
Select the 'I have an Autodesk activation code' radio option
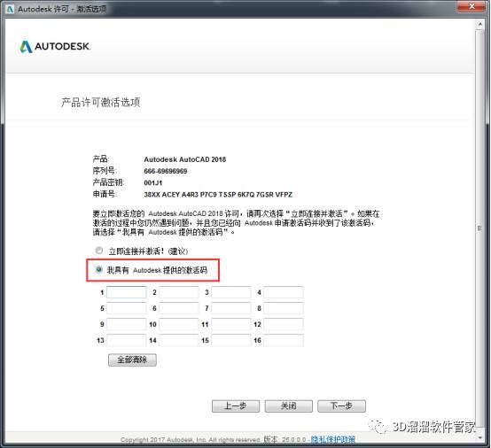click(x=99, y=270)
